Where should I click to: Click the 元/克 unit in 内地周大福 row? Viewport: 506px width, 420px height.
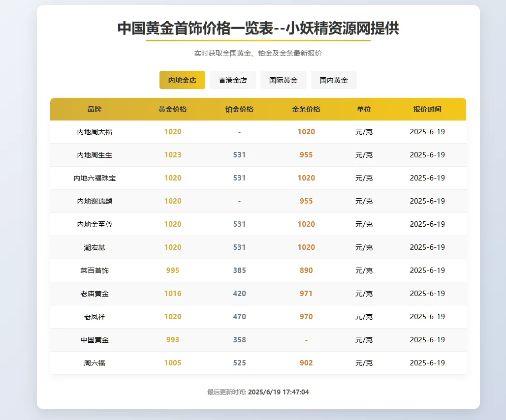point(364,132)
